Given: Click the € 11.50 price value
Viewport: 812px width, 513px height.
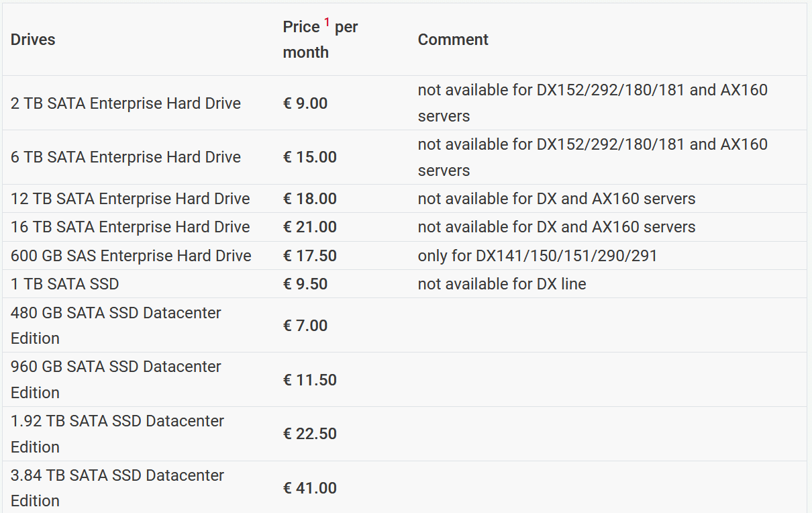Looking at the screenshot, I should tap(310, 380).
